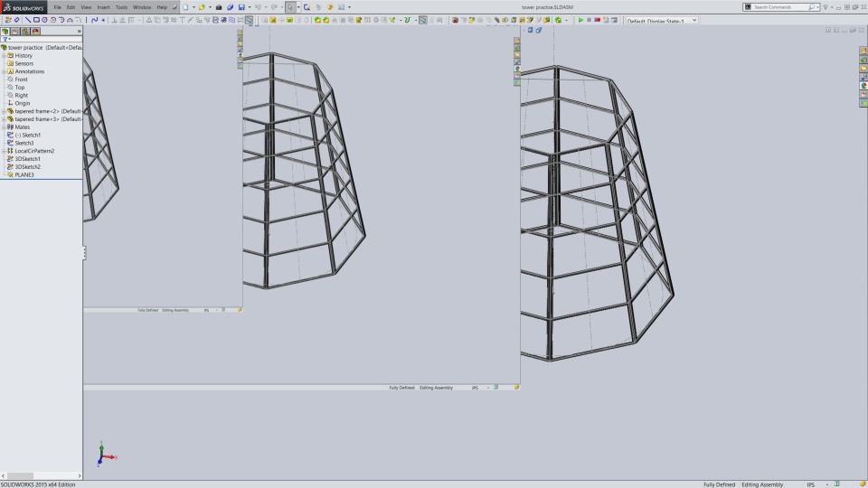Click the green Play simulation icon
868x488 pixels.
tap(580, 20)
